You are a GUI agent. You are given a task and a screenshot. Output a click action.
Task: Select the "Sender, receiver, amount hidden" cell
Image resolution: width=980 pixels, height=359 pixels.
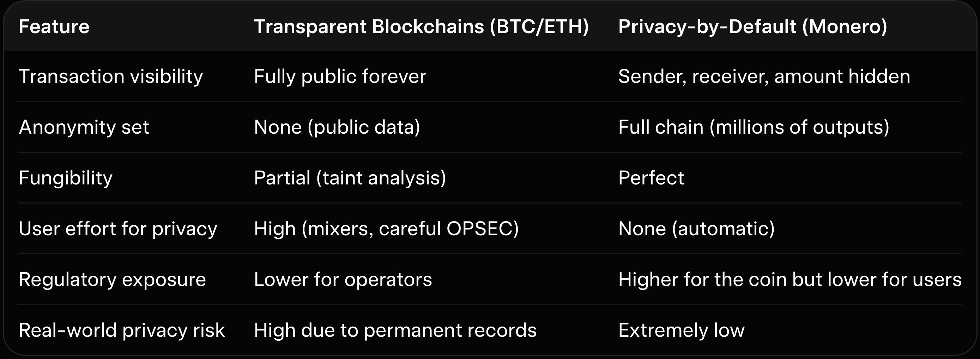tap(764, 77)
